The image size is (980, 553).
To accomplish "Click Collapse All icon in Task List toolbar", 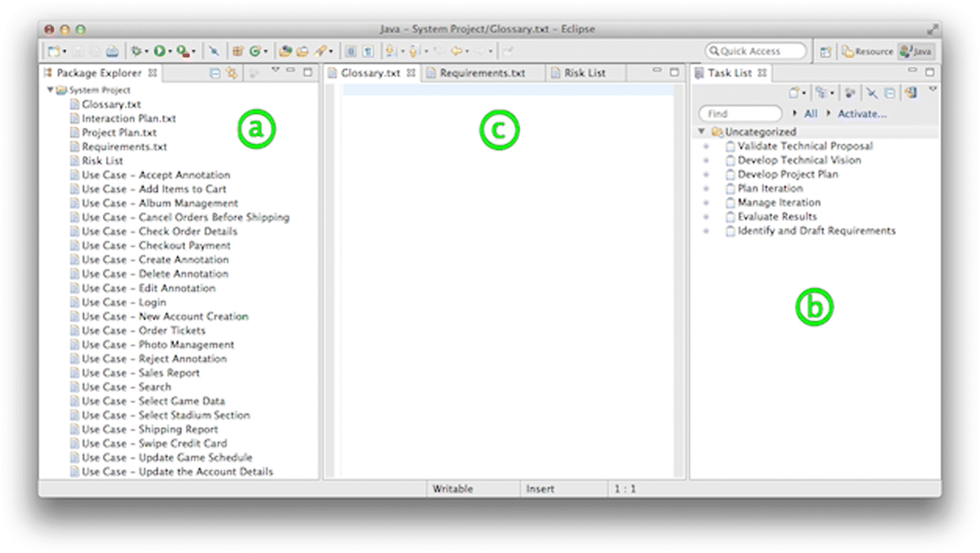I will point(889,93).
